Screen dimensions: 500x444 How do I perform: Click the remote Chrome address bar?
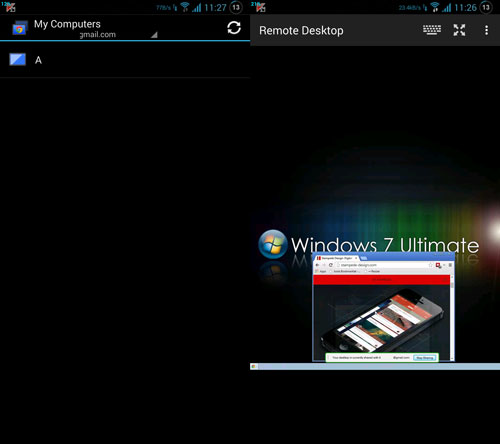383,265
